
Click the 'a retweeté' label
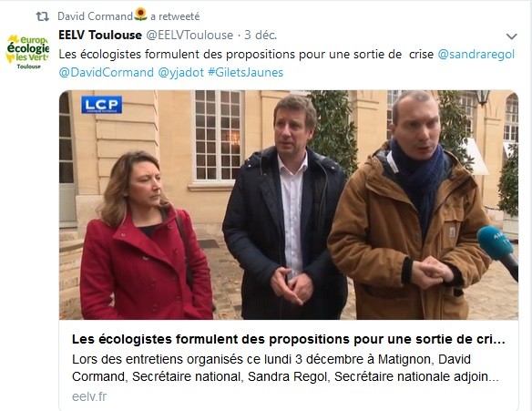coord(175,16)
